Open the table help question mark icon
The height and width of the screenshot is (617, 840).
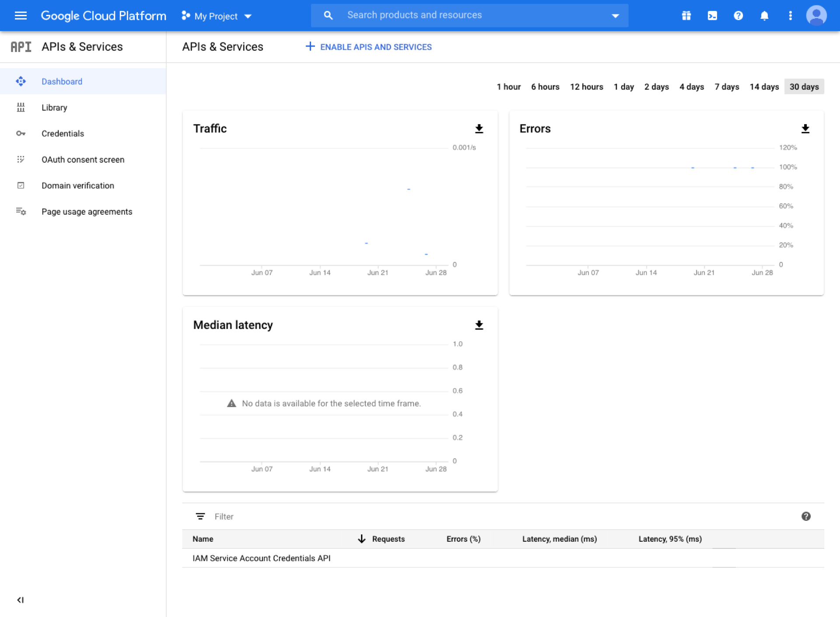[x=806, y=516]
